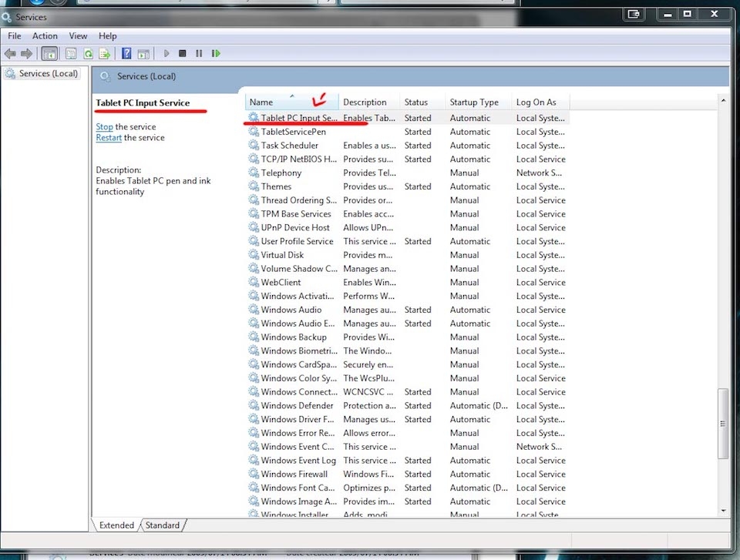740x560 pixels.
Task: Open the View menu
Action: tap(78, 35)
